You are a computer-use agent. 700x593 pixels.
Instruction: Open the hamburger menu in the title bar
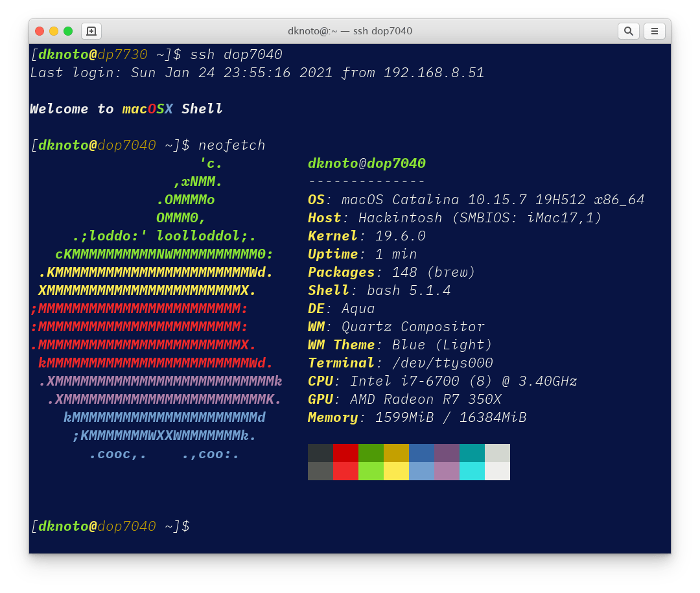(x=654, y=30)
